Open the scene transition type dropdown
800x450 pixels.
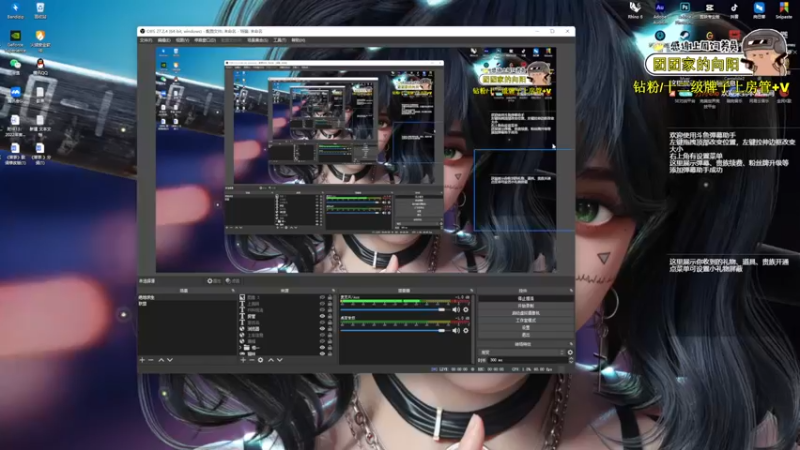pos(522,352)
